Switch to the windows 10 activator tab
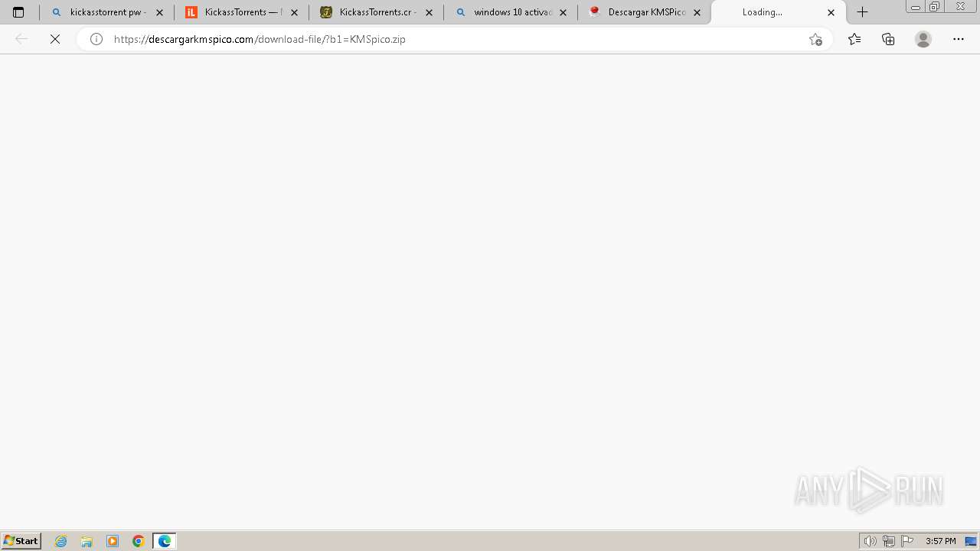Screen dimensions: 980x551 (x=511, y=12)
